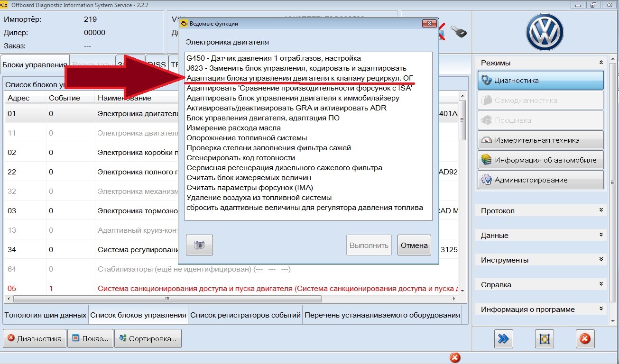Click the red X icon in the status bar
The width and height of the screenshot is (619, 364).
454,358
